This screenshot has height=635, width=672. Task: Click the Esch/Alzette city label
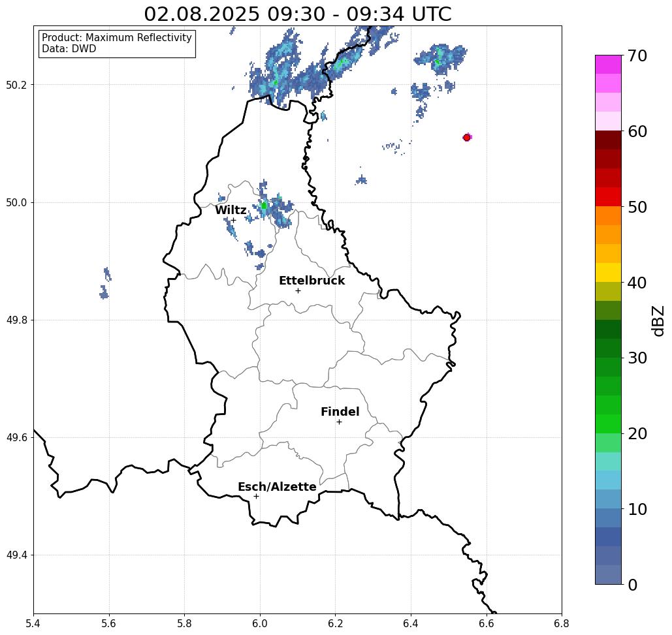pyautogui.click(x=277, y=487)
